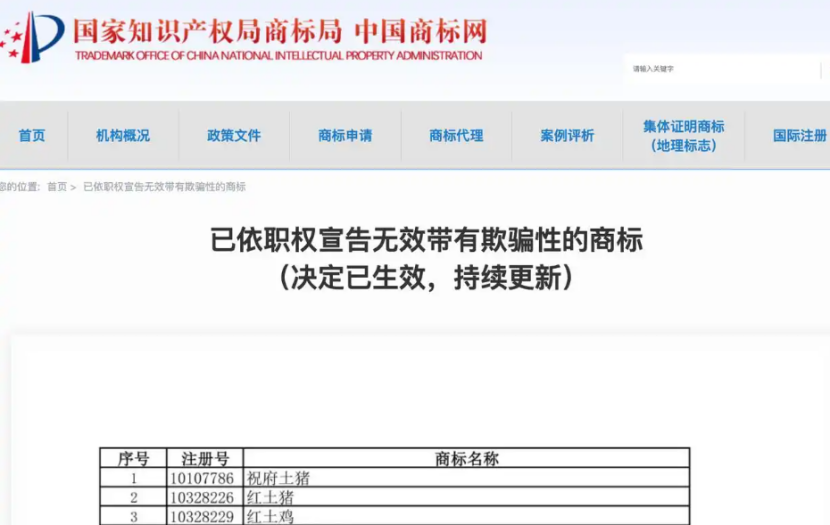This screenshot has width=830, height=525.
Task: Open 集体证明商标(地理标志) menu item
Action: 683,136
